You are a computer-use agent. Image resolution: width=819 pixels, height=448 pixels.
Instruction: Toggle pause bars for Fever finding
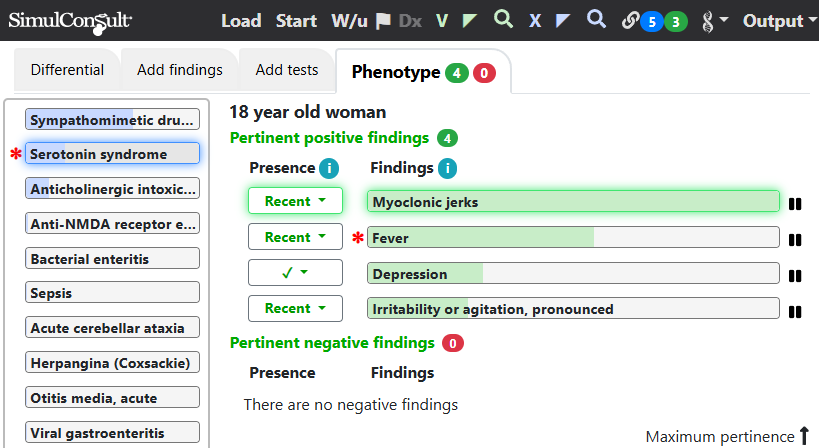(x=795, y=240)
